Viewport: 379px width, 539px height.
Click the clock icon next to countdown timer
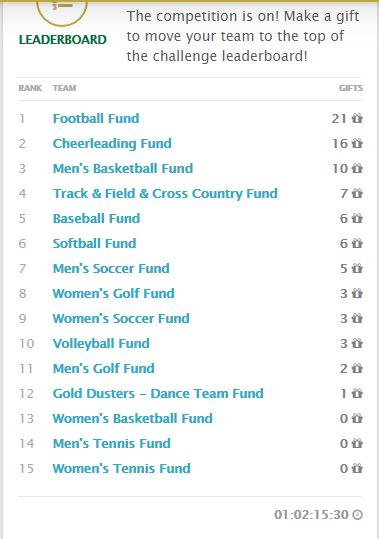tap(358, 515)
